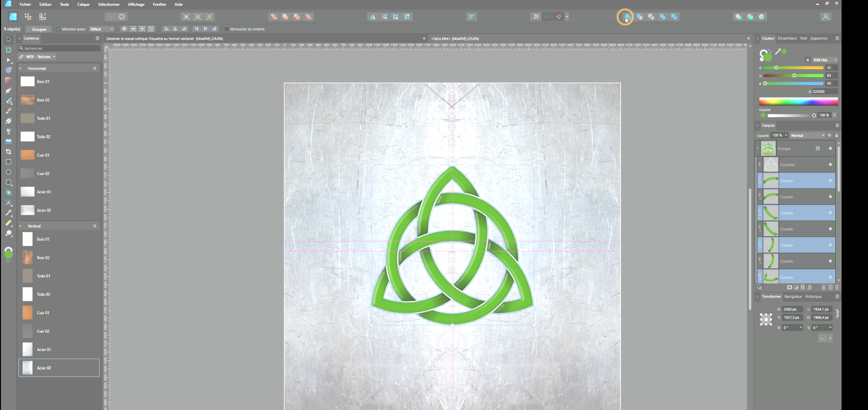Click the color hue spectrum bar
868x410 pixels.
(798, 101)
